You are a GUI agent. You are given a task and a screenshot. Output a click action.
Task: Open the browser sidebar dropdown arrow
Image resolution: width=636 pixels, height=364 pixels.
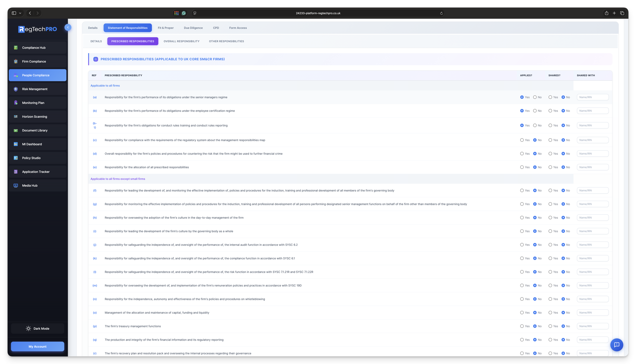point(20,13)
